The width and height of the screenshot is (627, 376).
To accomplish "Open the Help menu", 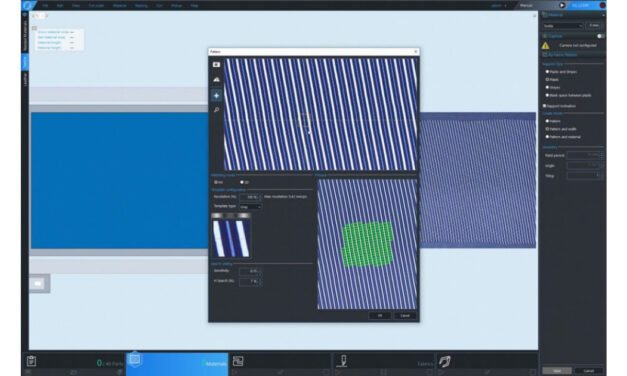I will coord(194,6).
